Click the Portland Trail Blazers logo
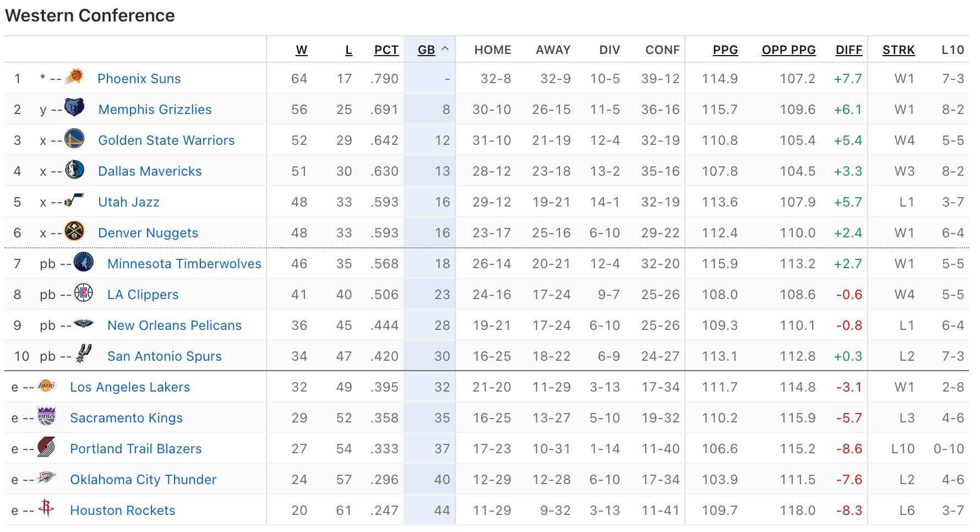The image size is (980, 532). 46,447
